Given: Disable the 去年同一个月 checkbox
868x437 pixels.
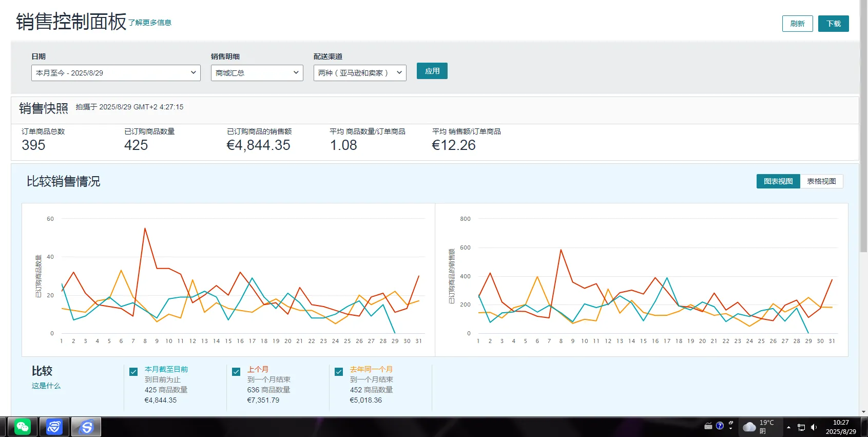Looking at the screenshot, I should [339, 372].
